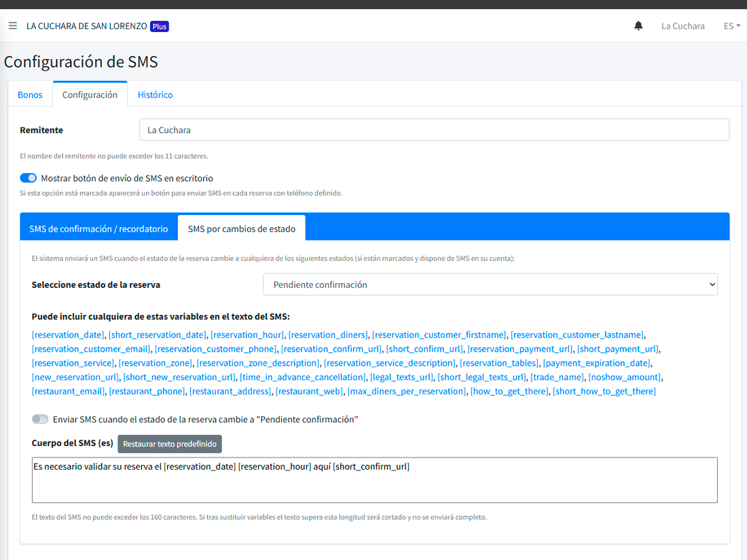This screenshot has width=747, height=560.
Task: Insert the [short_reservation_date] variable
Action: coord(158,335)
